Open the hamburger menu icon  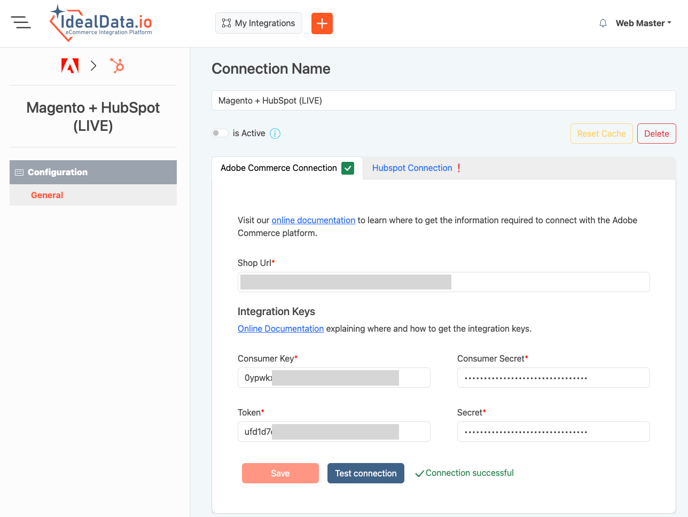tap(21, 23)
